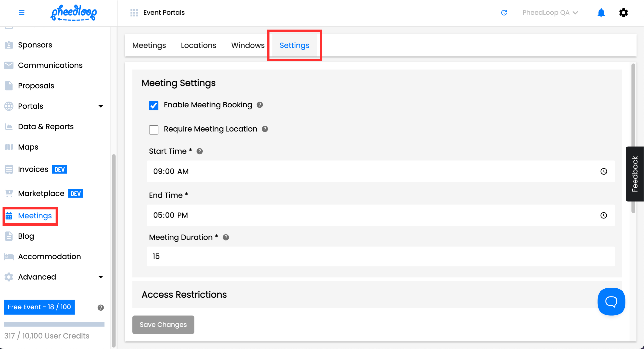Click the hamburger menu icon
Image resolution: width=644 pixels, height=349 pixels.
point(22,13)
